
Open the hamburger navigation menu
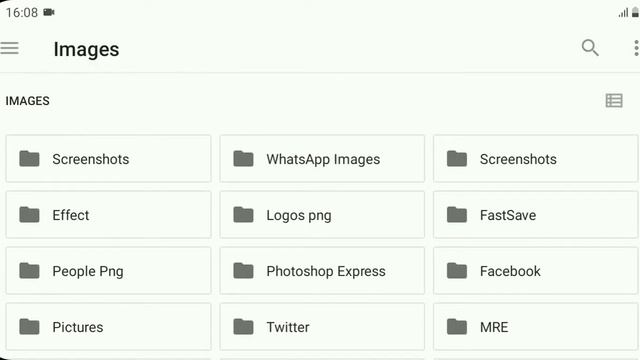click(x=9, y=48)
